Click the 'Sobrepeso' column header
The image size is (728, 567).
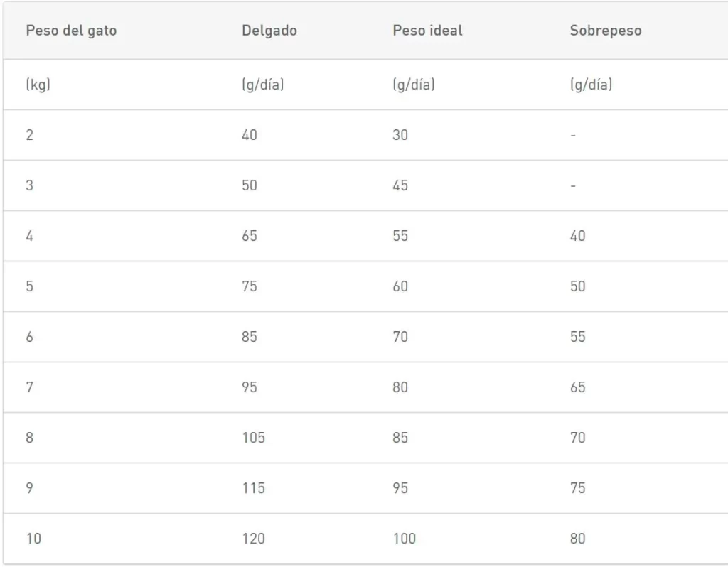point(605,31)
